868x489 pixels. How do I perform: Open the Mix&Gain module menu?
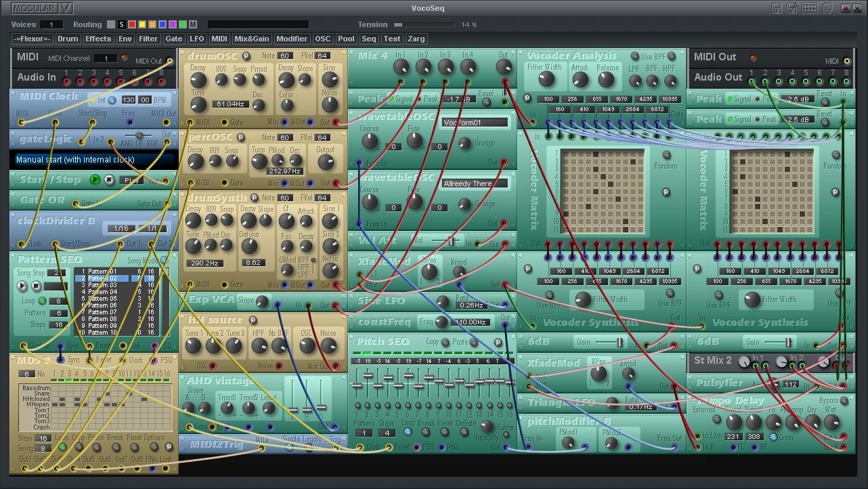tap(252, 39)
